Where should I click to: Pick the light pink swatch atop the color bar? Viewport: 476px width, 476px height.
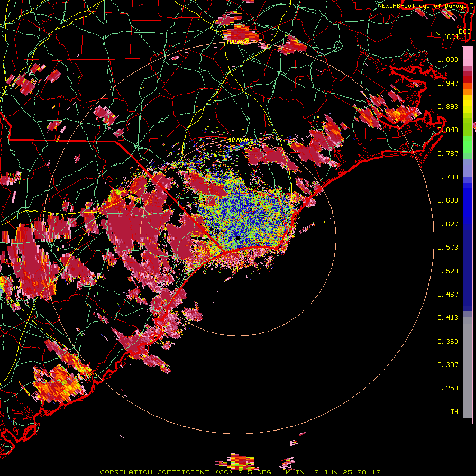tap(467, 57)
